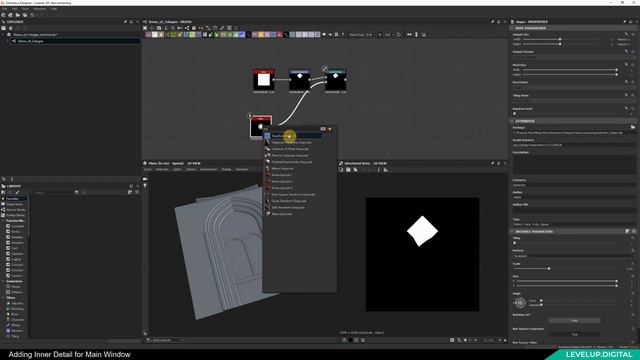The image size is (640, 360).
Task: Open the Help menu
Action: 53,9
